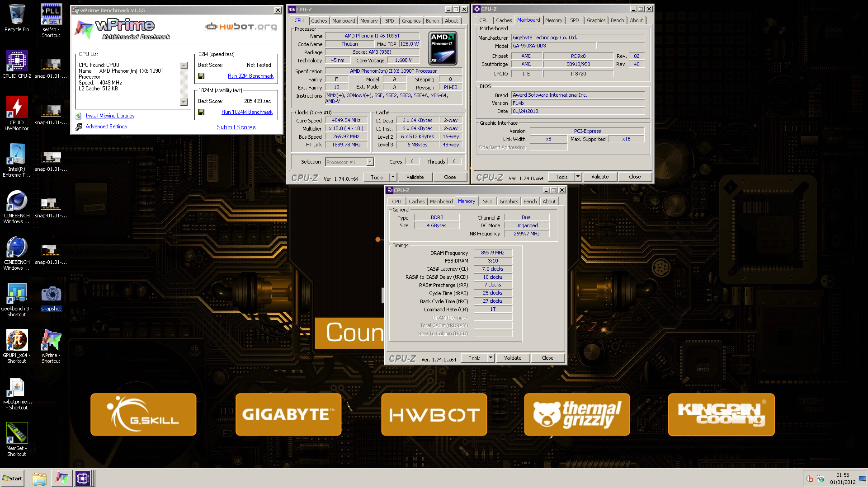Image resolution: width=868 pixels, height=488 pixels.
Task: Open SPD tab in the CPU window
Action: 389,21
